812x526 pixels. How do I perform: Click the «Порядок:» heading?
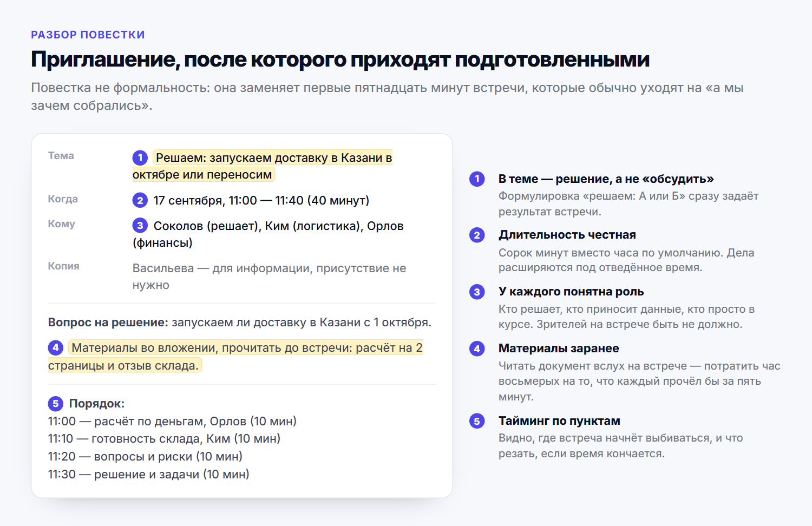[97, 404]
